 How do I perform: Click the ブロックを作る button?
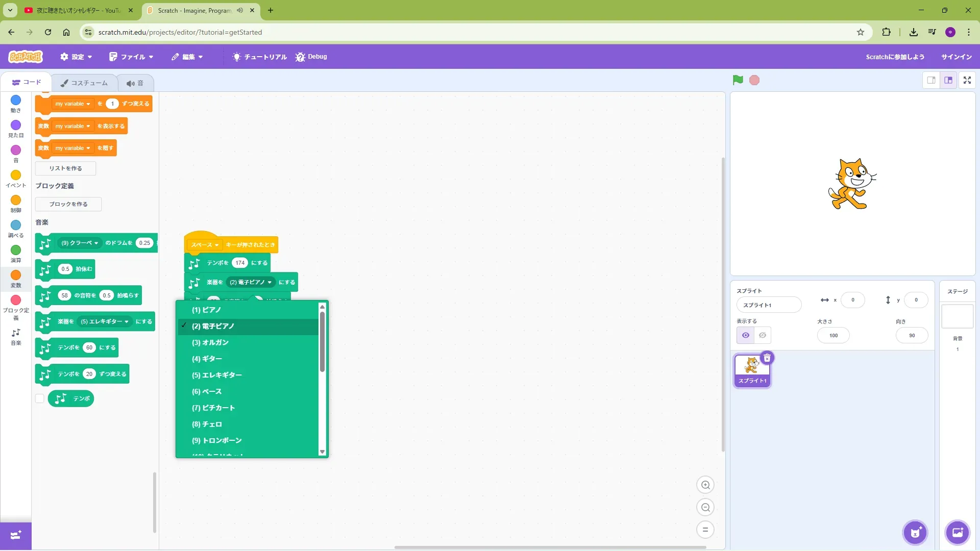(68, 204)
